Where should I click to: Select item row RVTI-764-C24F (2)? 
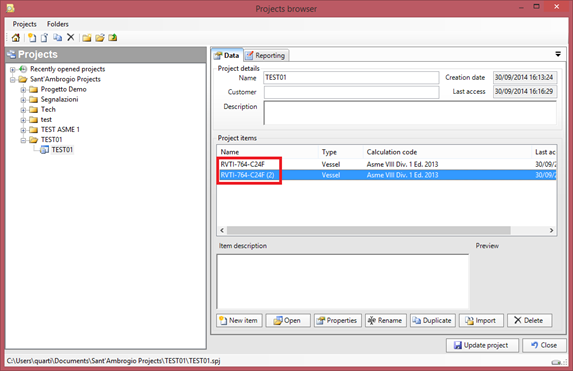387,175
